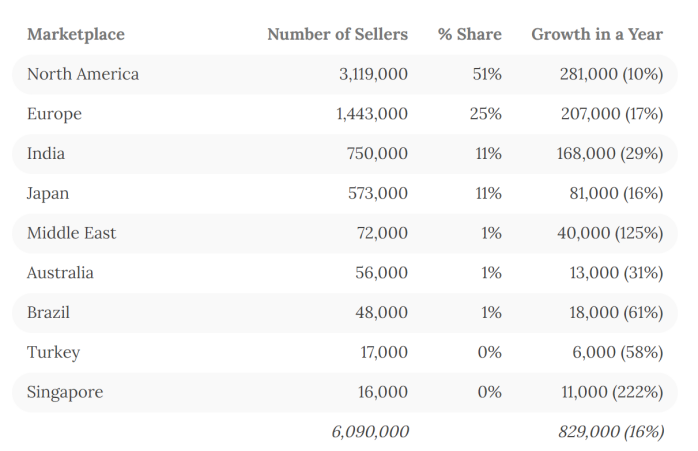Click the Japan marketplace cell
Viewport: 698px width, 451px height.
tap(48, 193)
